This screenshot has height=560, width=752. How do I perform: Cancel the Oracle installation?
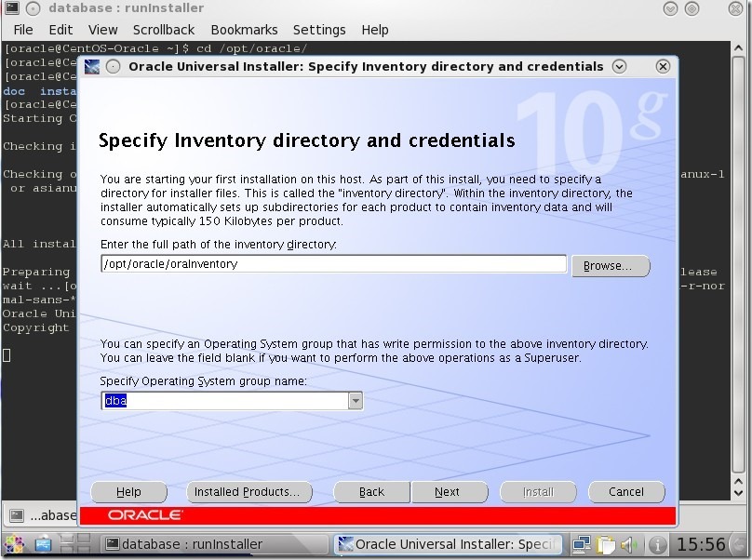click(626, 492)
